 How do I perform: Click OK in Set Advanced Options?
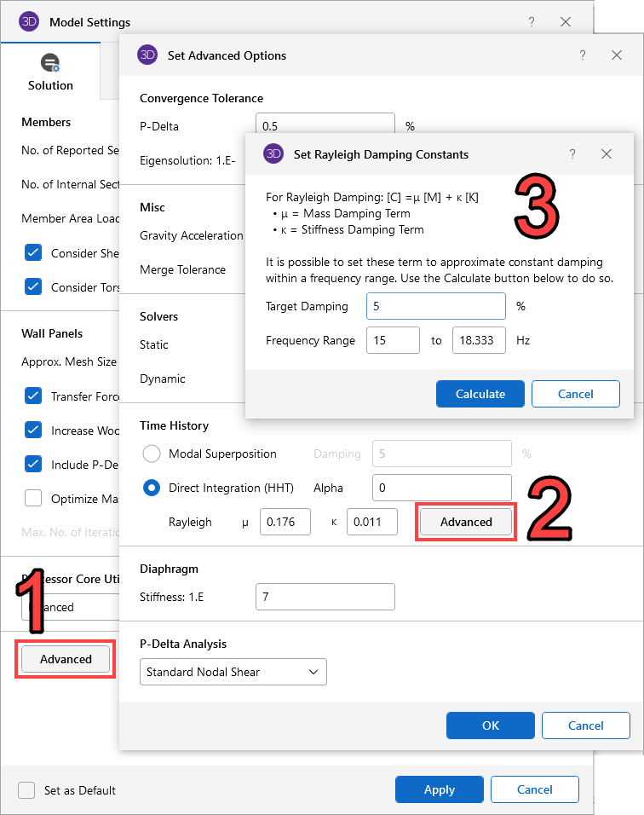490,725
